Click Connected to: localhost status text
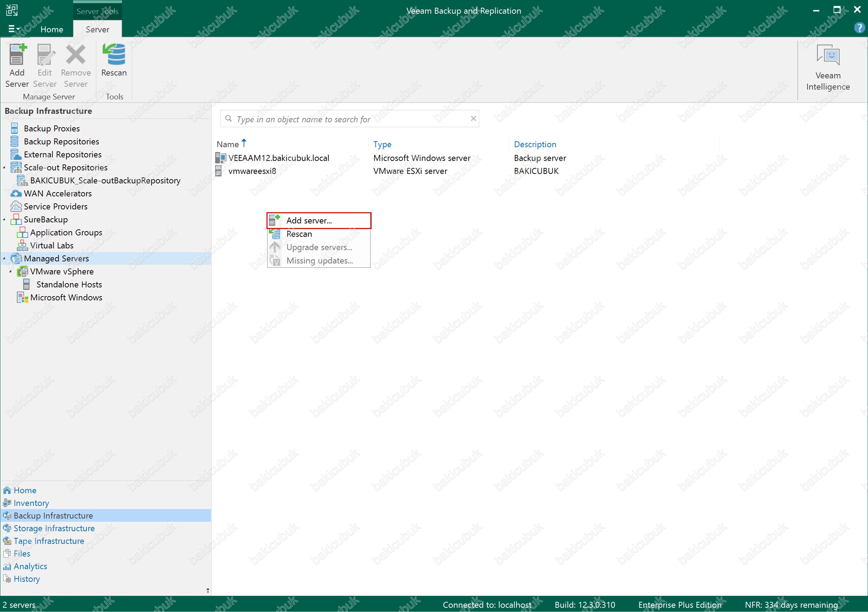The width and height of the screenshot is (868, 612). 487,605
